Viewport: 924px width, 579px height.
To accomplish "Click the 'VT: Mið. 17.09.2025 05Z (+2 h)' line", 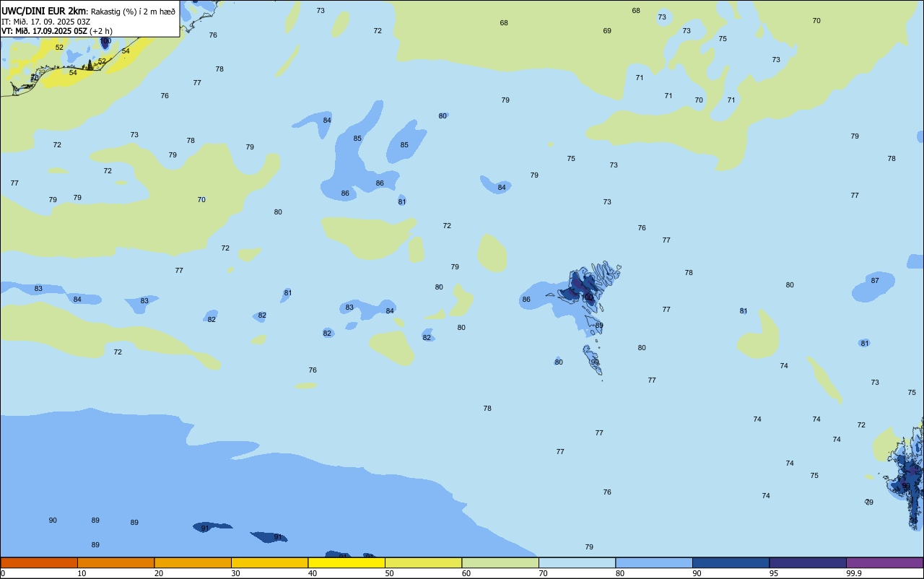I will [57, 31].
